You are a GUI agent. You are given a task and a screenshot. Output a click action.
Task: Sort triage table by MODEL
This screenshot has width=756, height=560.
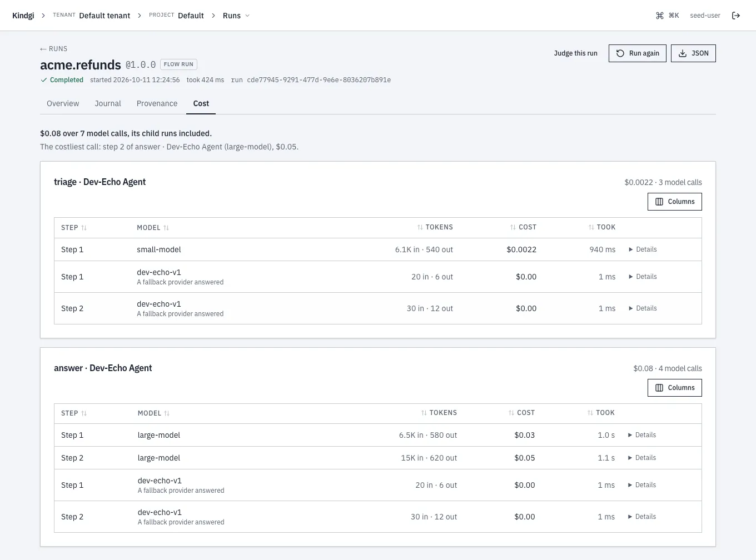[153, 228]
